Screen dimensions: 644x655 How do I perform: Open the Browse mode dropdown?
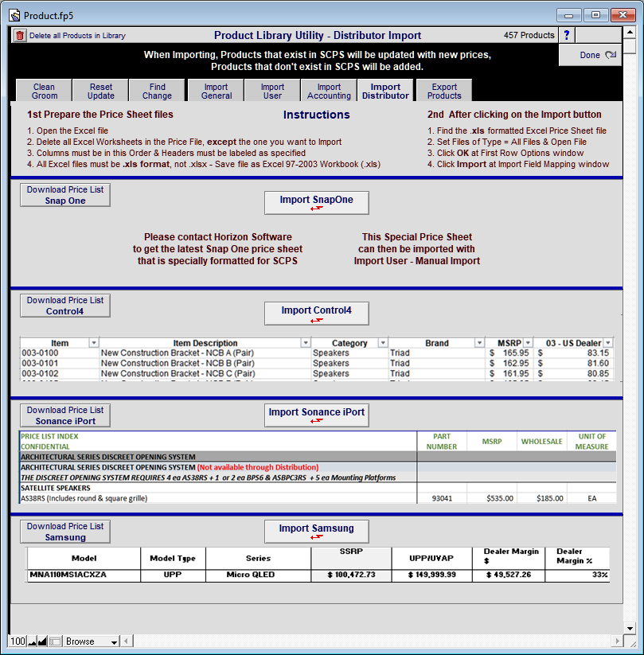coord(92,641)
